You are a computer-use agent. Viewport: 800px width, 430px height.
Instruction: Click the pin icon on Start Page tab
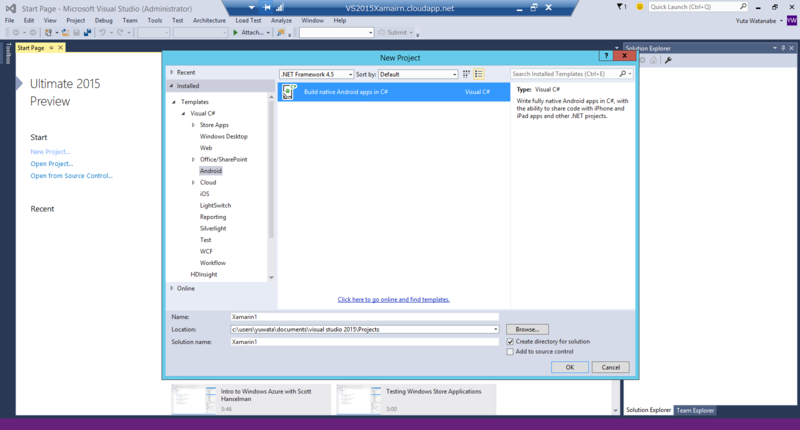pos(51,47)
